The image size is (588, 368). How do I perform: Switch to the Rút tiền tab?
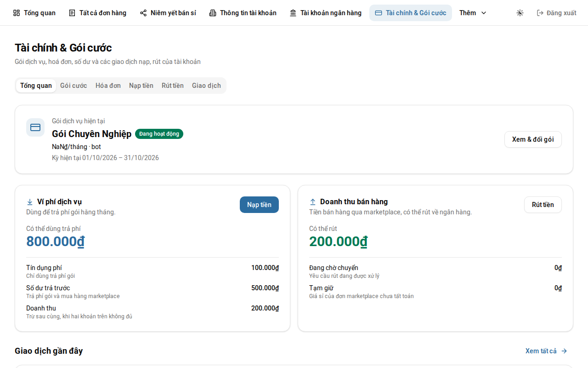tap(173, 86)
